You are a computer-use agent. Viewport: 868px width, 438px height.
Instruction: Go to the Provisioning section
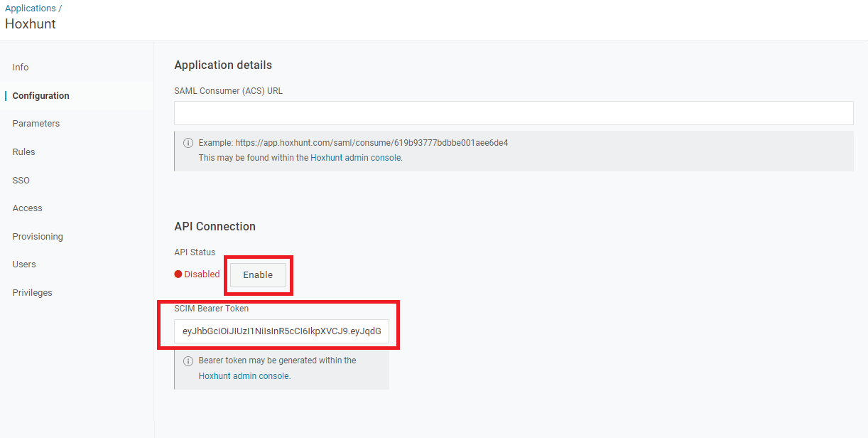click(38, 237)
